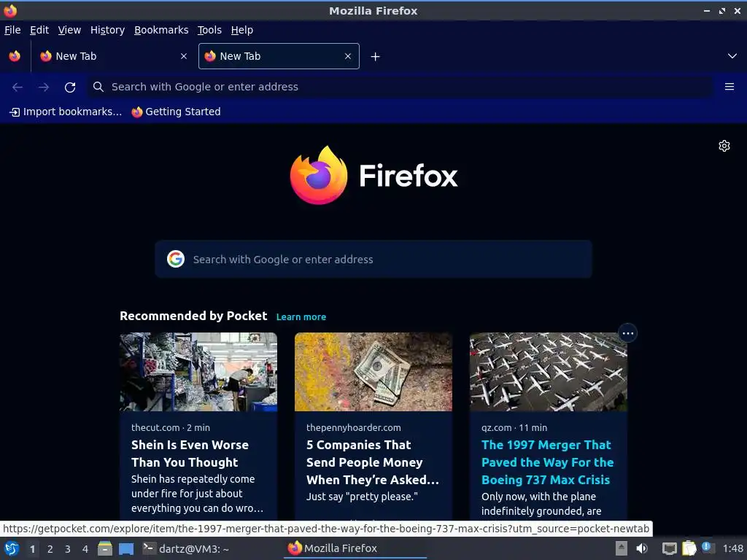Click the URL bar search field
This screenshot has width=747, height=560.
400,87
